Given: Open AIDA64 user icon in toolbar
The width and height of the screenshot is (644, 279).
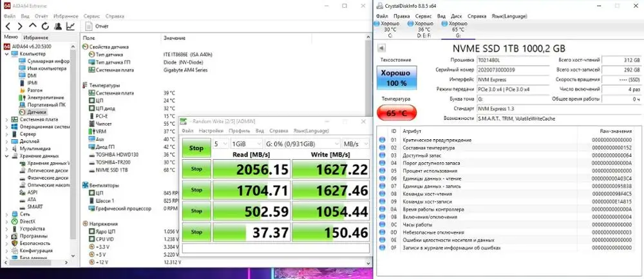Looking at the screenshot, I should point(58,26).
